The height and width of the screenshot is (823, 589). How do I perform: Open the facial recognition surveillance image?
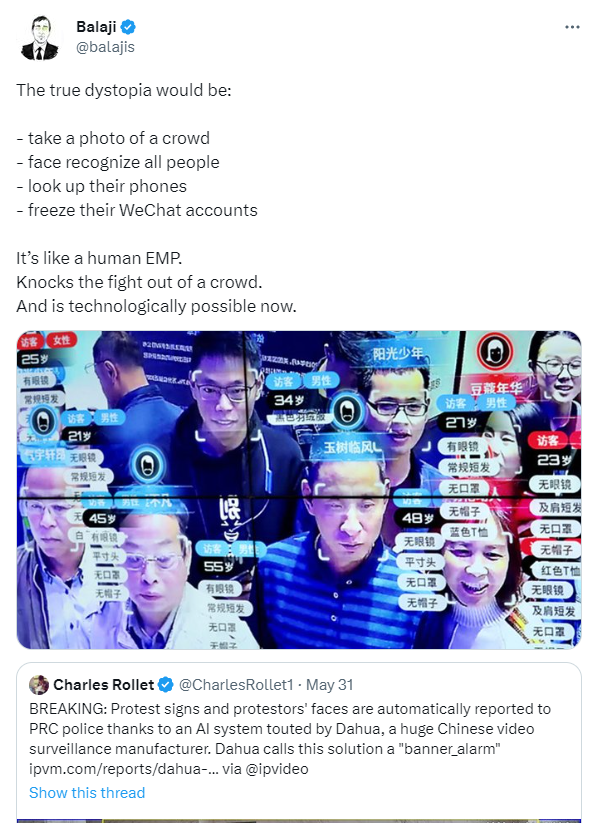click(299, 490)
